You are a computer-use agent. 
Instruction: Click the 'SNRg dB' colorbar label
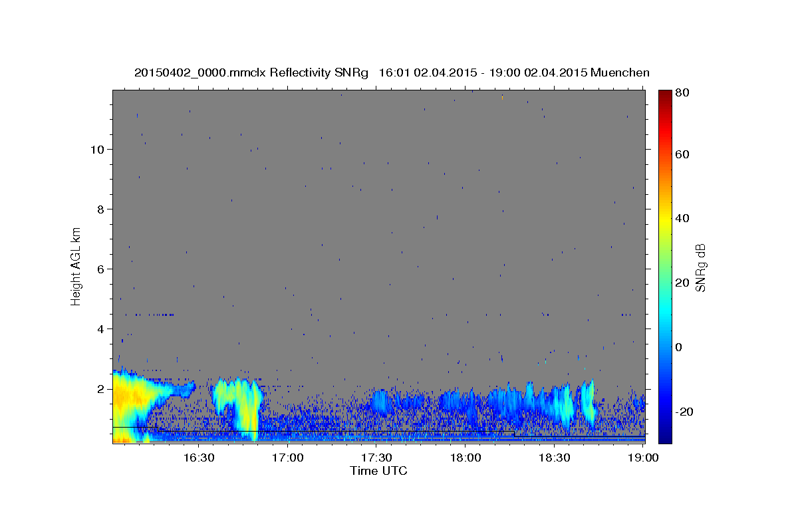pyautogui.click(x=700, y=267)
